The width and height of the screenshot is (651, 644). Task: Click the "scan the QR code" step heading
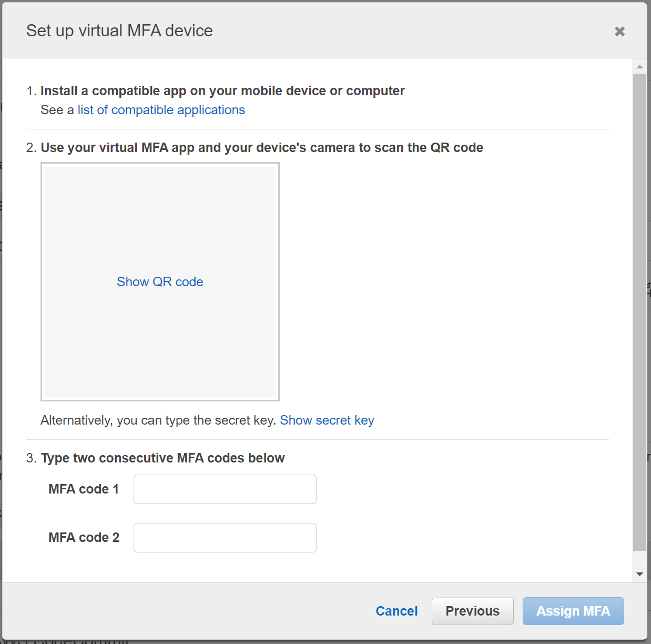[261, 148]
